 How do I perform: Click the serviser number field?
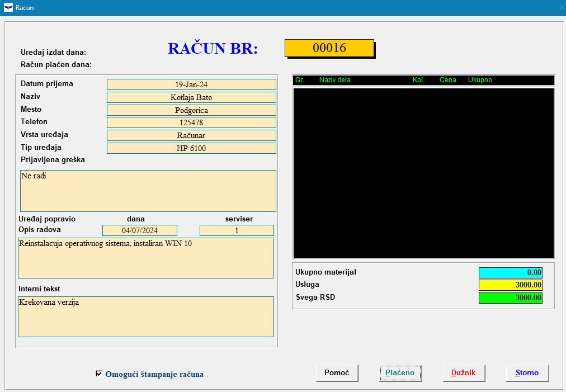coord(237,230)
